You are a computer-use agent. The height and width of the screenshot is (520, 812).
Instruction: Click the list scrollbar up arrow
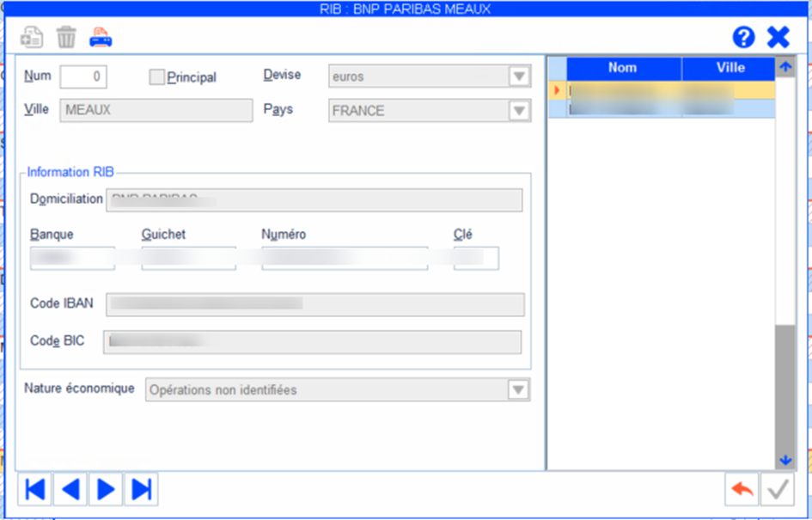coord(785,67)
